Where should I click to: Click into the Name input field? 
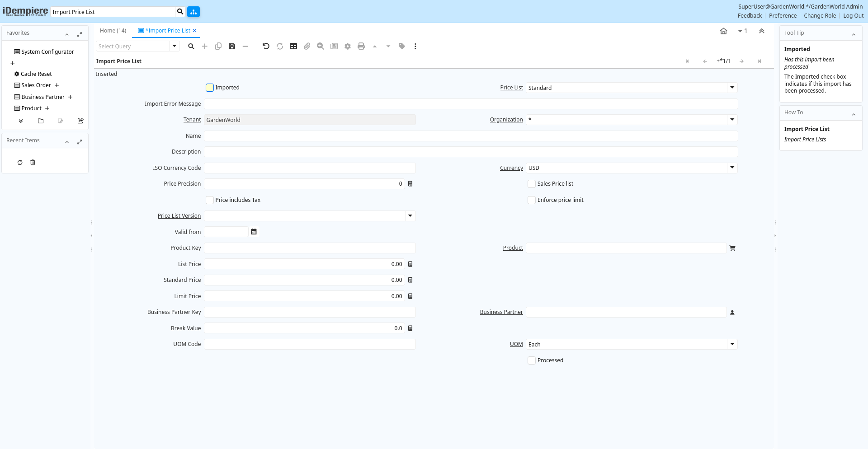[x=471, y=136]
